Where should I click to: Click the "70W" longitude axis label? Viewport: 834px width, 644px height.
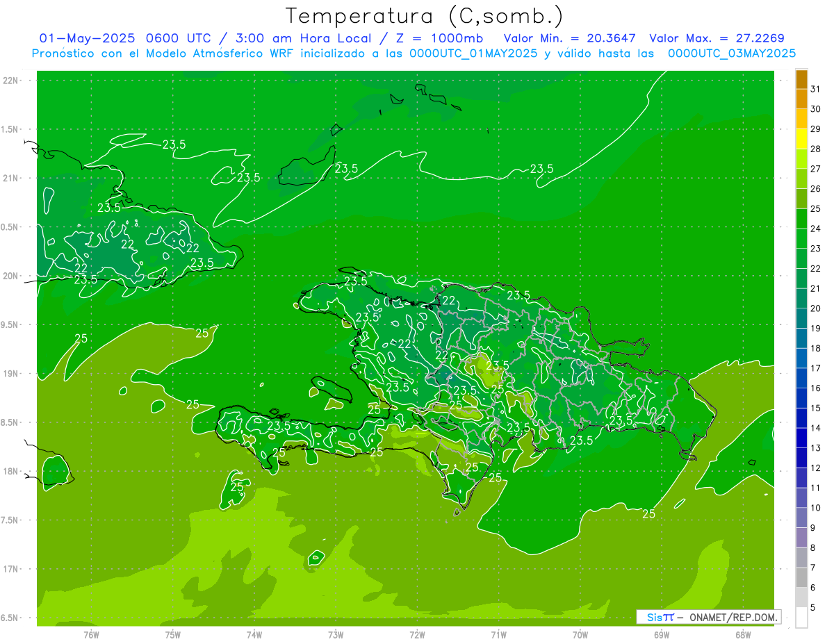(580, 634)
